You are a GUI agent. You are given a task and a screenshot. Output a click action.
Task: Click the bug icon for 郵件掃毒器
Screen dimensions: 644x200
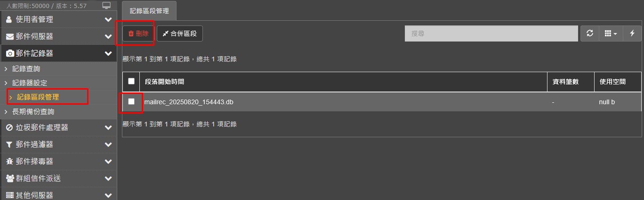pos(9,162)
